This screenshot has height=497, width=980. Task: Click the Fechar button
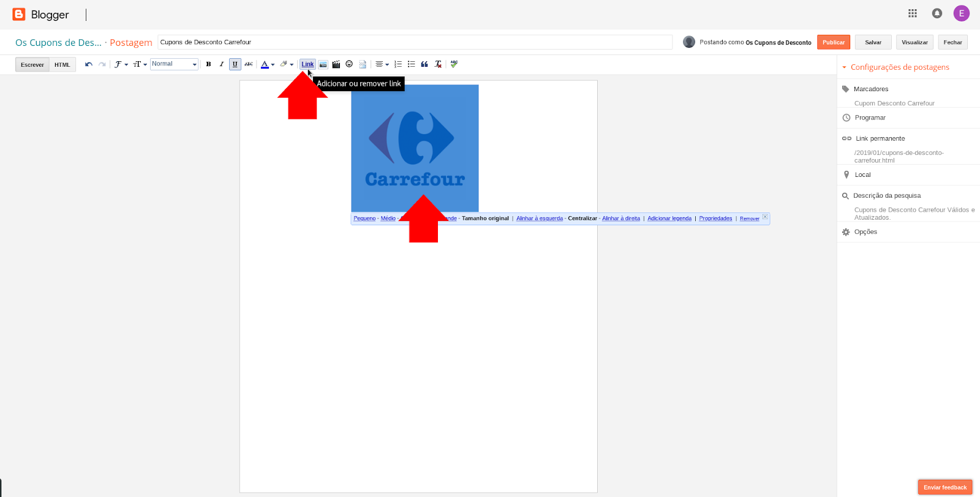[953, 42]
